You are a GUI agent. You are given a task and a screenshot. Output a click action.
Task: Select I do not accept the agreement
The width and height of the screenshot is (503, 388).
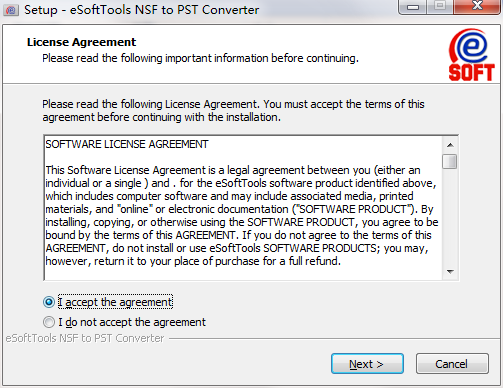(x=49, y=322)
